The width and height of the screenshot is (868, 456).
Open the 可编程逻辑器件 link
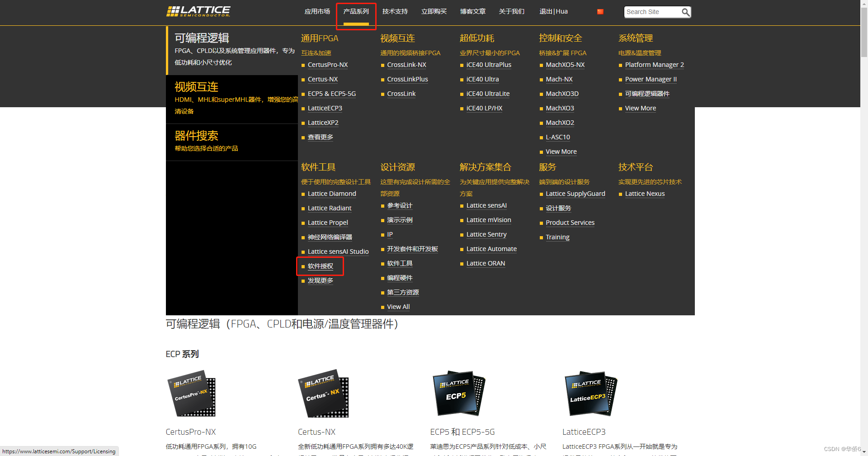647,94
